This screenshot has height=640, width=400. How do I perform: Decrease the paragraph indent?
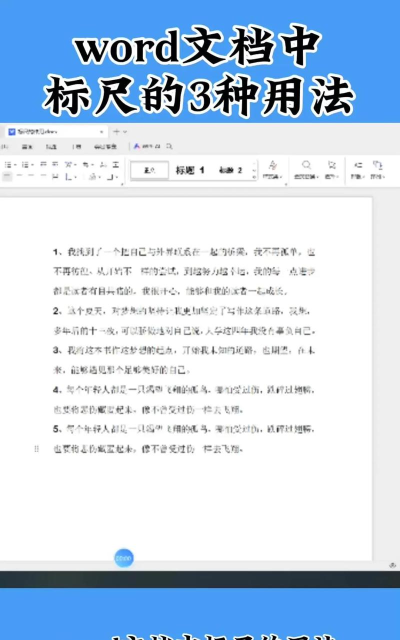pyautogui.click(x=43, y=164)
